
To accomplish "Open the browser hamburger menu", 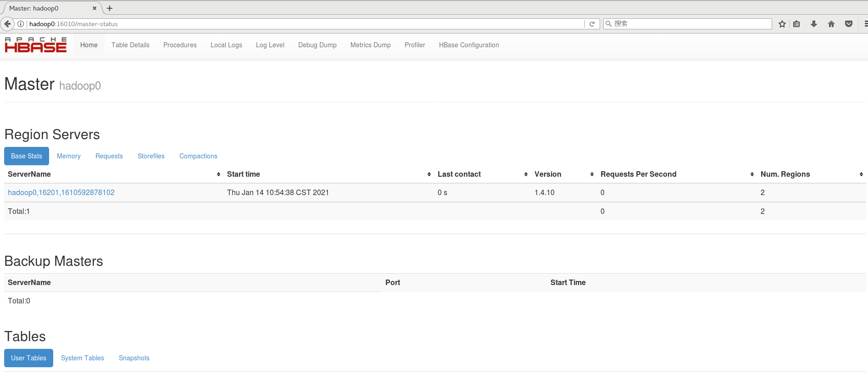I will [x=865, y=24].
